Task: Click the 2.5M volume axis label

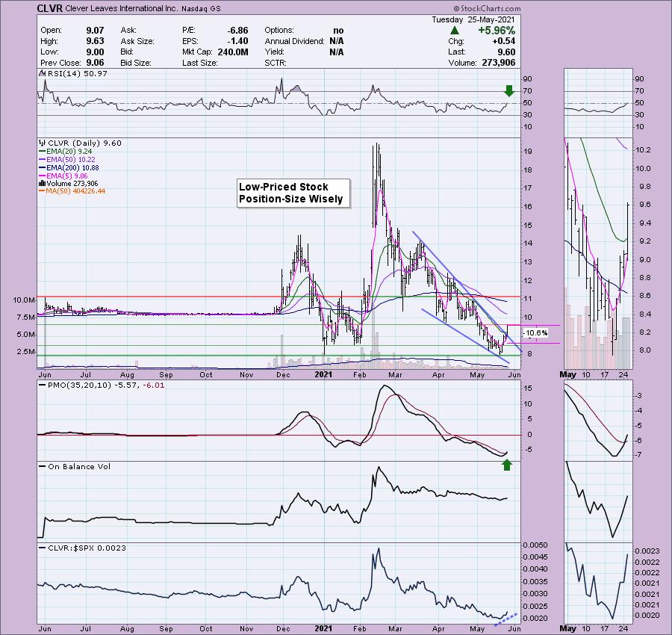Action: [26, 352]
